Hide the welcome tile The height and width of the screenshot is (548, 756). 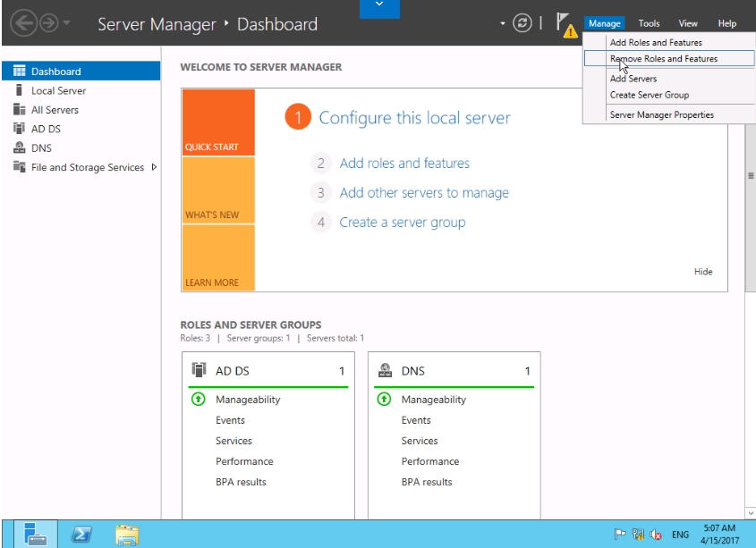pos(703,272)
